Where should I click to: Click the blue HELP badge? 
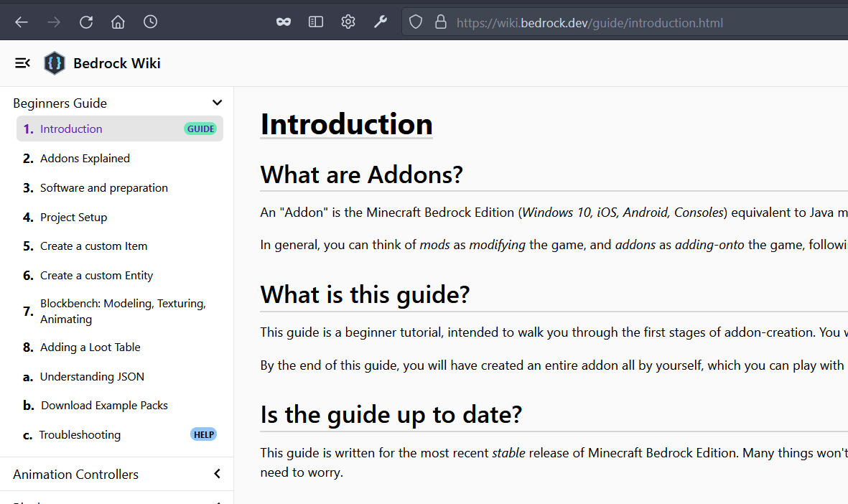coord(203,435)
